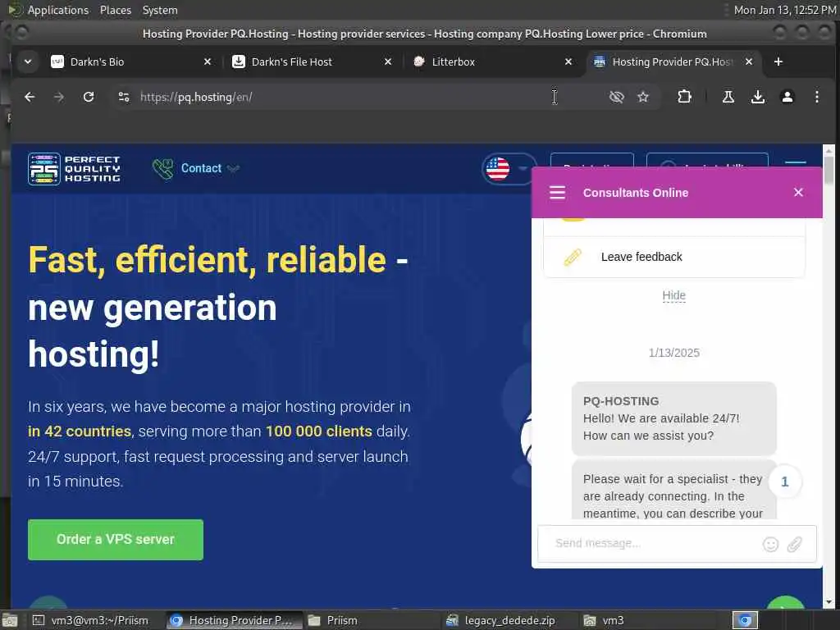840x630 pixels.
Task: Close the Consultants Online chat
Action: click(x=798, y=192)
